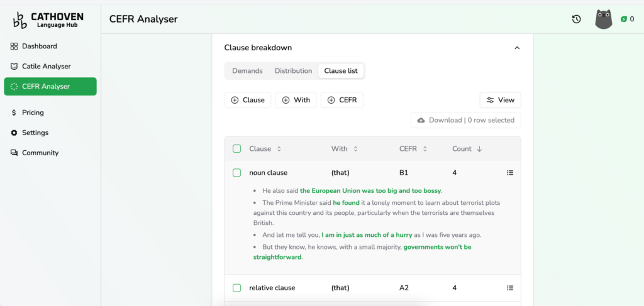
Task: Collapse the Clause breakdown section
Action: [x=517, y=48]
